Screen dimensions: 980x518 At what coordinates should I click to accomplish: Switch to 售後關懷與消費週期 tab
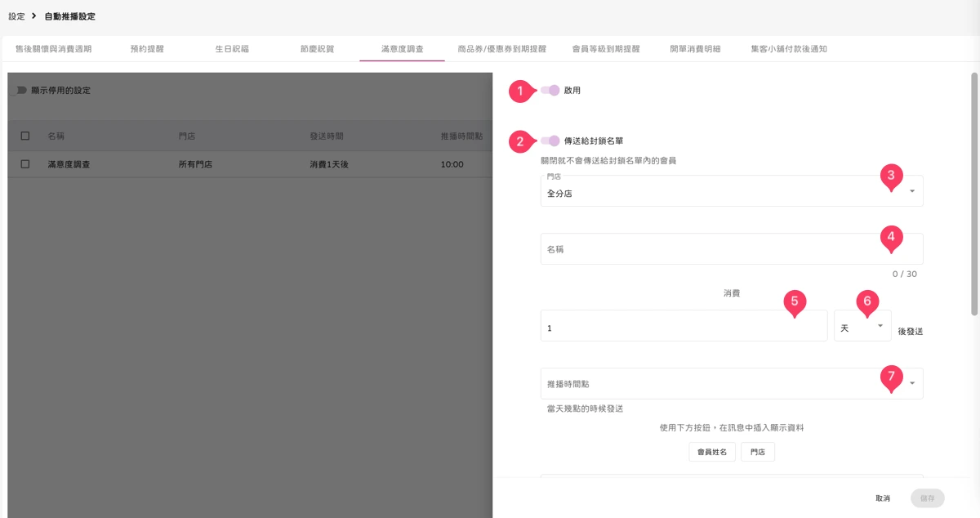pyautogui.click(x=54, y=49)
